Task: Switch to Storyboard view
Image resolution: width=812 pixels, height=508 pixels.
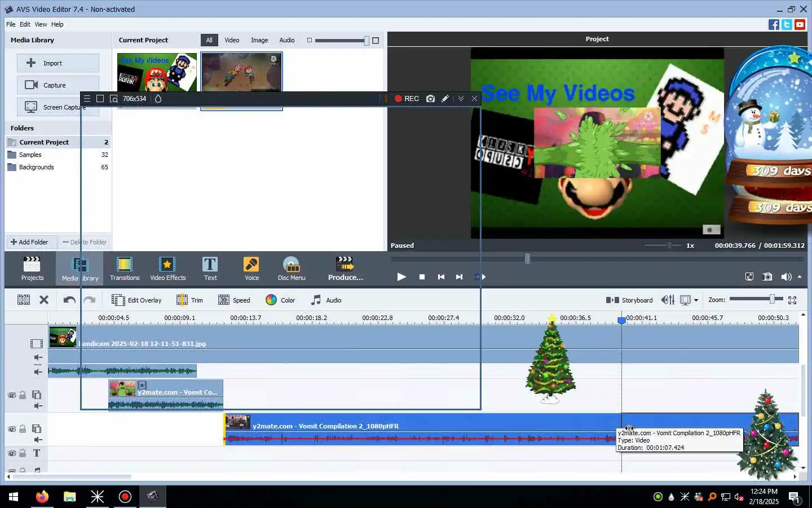Action: pyautogui.click(x=629, y=300)
